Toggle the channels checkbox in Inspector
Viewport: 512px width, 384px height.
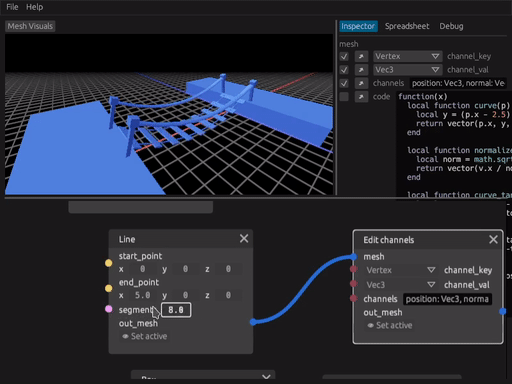tap(344, 83)
